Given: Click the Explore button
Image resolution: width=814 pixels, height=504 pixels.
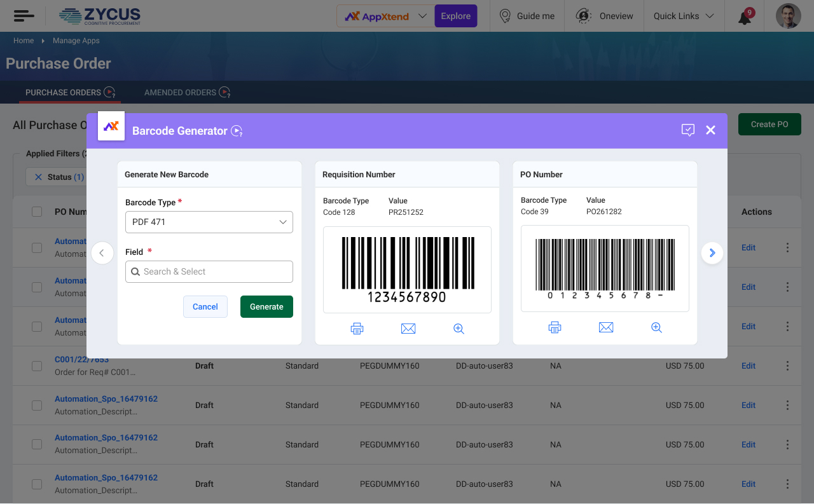Looking at the screenshot, I should 456,16.
